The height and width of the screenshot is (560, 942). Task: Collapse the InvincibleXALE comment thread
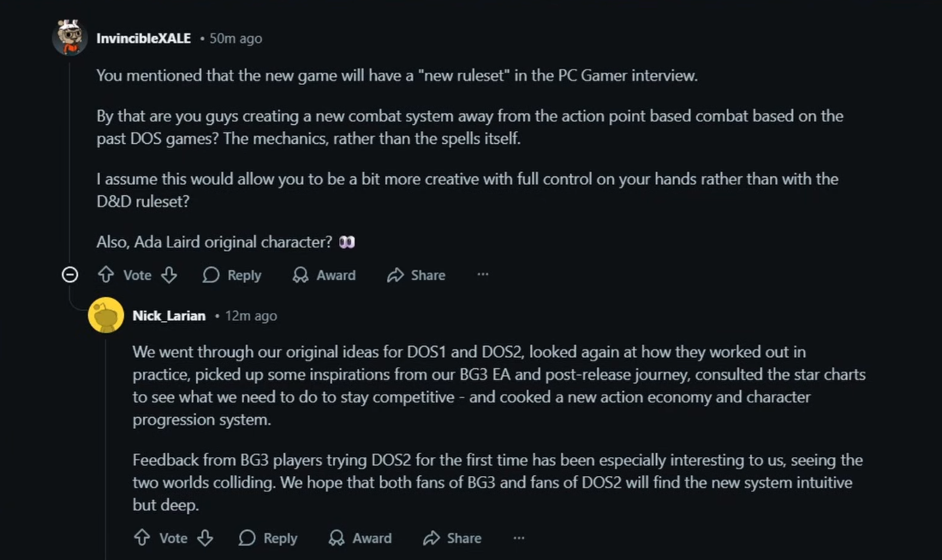pyautogui.click(x=69, y=275)
